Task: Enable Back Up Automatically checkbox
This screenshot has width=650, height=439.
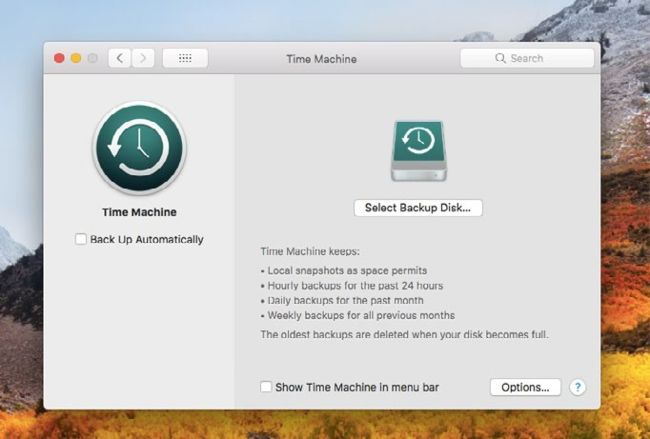Action: [x=81, y=239]
